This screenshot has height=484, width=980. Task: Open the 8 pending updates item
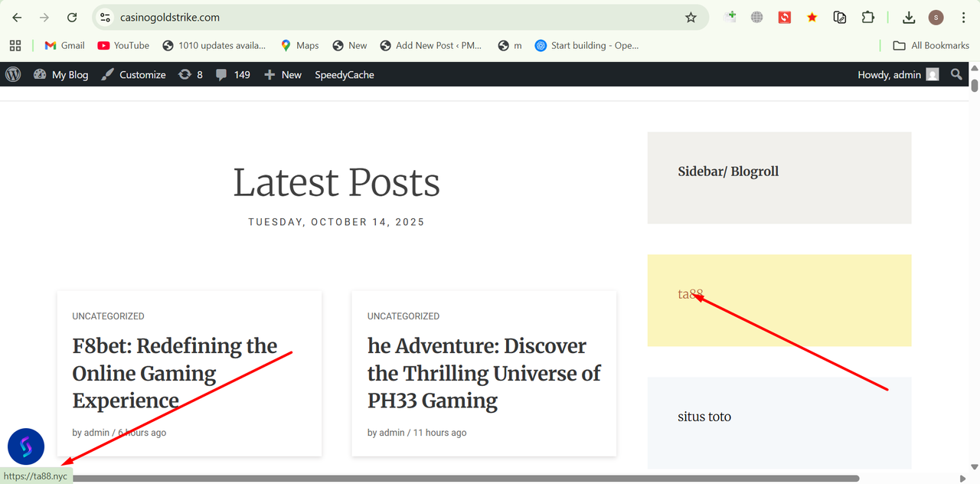190,74
